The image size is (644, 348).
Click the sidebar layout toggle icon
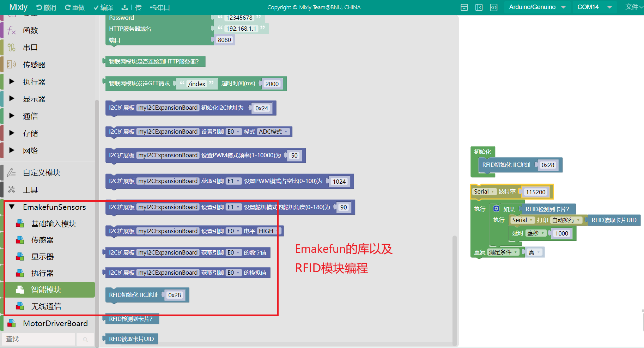click(479, 7)
